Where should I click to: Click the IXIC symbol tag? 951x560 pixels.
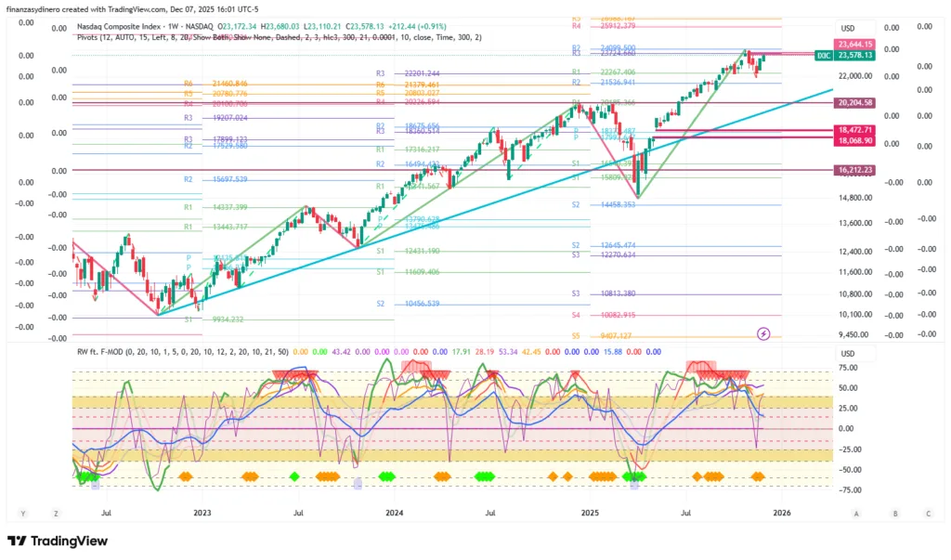click(823, 56)
